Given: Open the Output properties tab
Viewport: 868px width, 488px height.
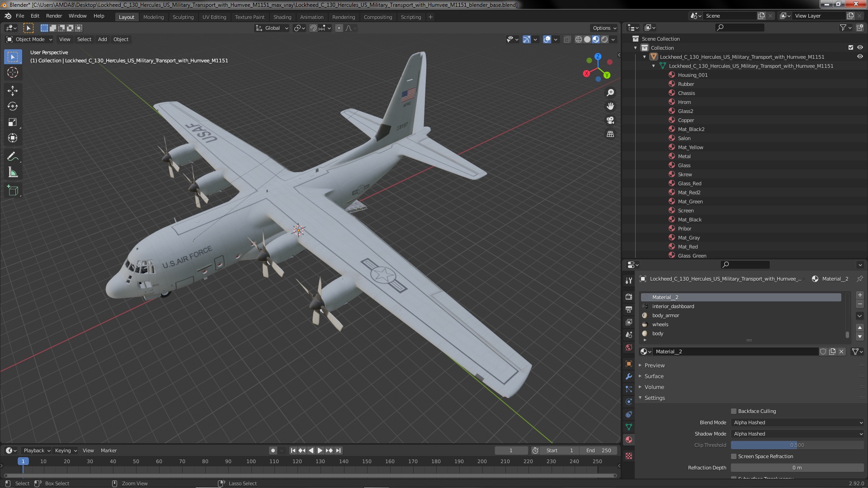Looking at the screenshot, I should pos(628,310).
